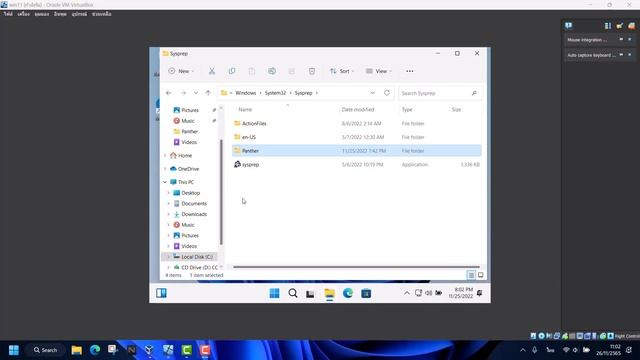Show guest hidden tray icons chevron
This screenshot has height=360, width=640.
[407, 293]
